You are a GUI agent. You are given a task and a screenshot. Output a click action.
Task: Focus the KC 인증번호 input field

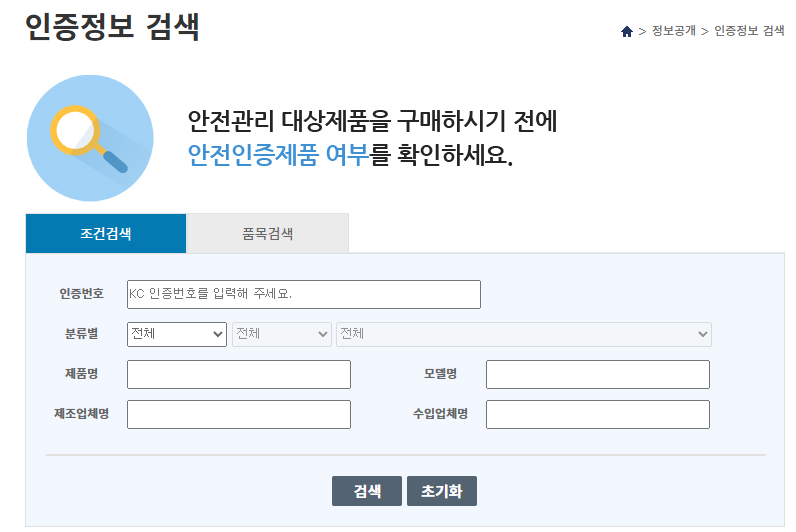303,294
